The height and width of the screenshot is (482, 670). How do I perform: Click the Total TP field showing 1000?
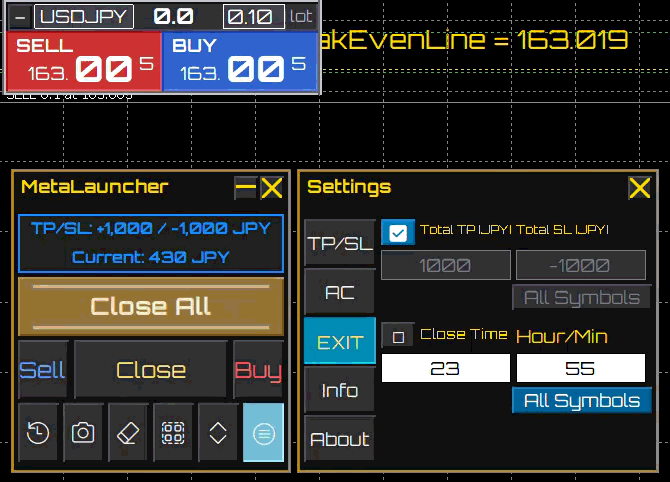[446, 265]
